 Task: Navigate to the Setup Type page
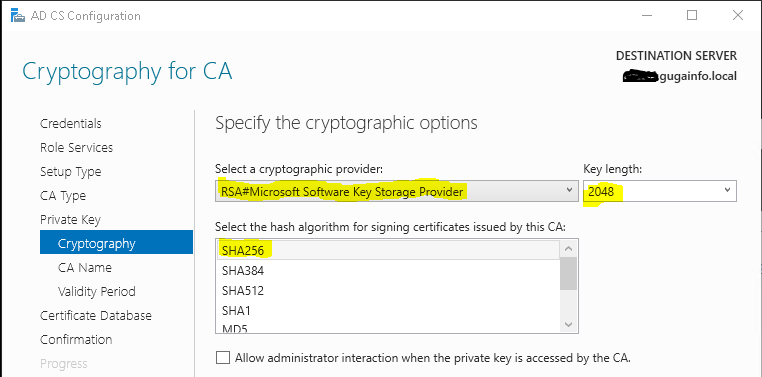70,172
